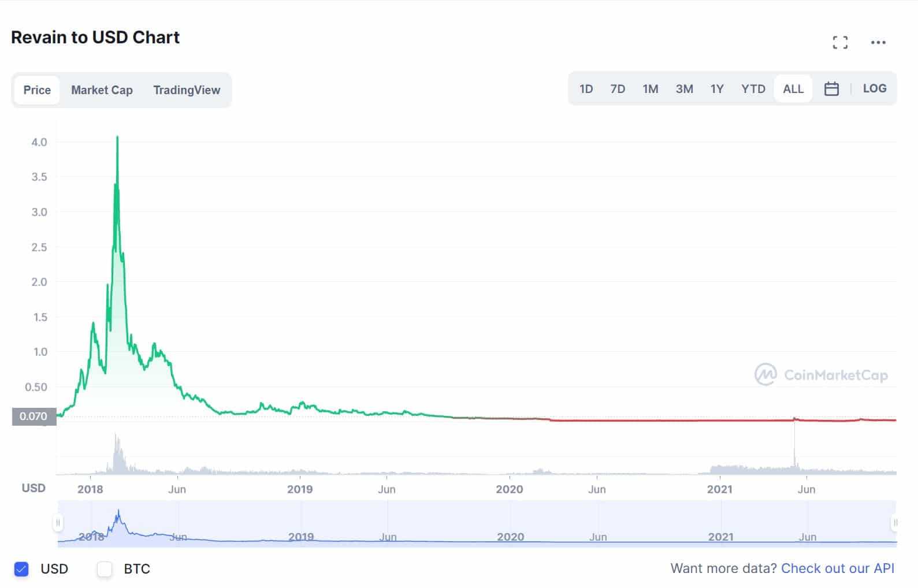The width and height of the screenshot is (918, 588).
Task: Select the ALL time range
Action: click(x=793, y=89)
